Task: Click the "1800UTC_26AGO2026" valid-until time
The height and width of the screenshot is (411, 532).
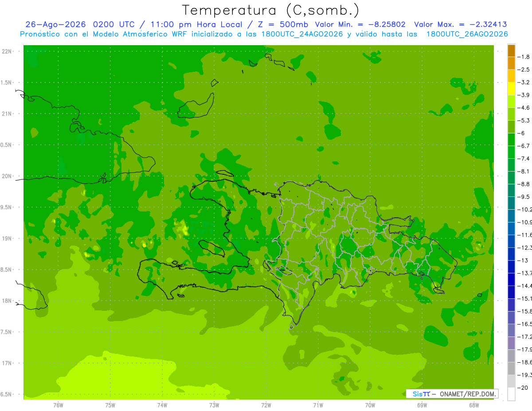Action: click(467, 34)
